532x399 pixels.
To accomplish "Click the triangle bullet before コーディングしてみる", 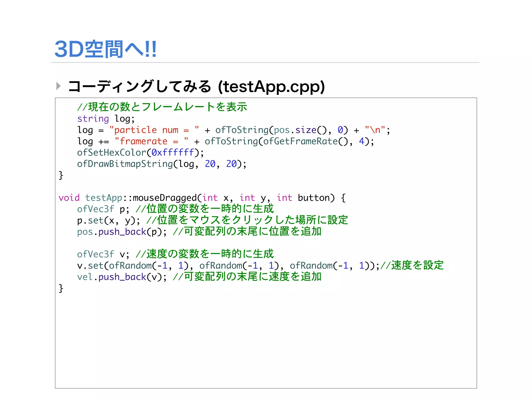I will coord(58,86).
